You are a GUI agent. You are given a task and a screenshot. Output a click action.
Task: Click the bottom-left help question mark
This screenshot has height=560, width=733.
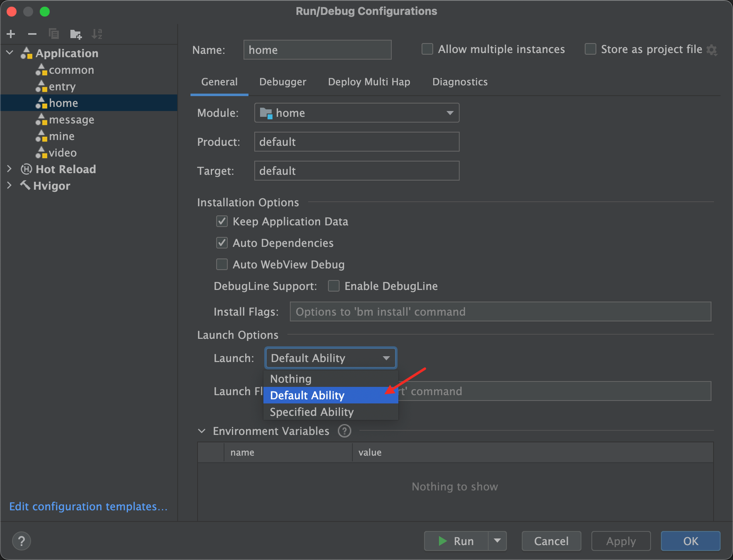[x=22, y=541]
